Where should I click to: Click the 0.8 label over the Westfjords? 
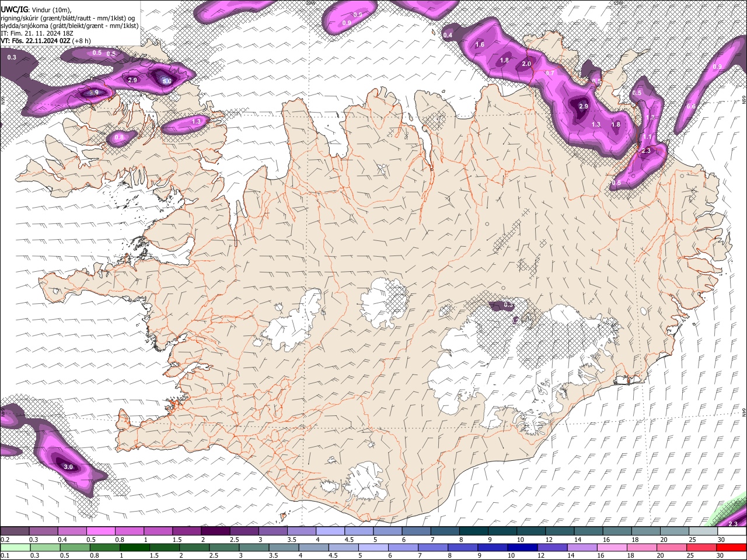click(x=119, y=138)
